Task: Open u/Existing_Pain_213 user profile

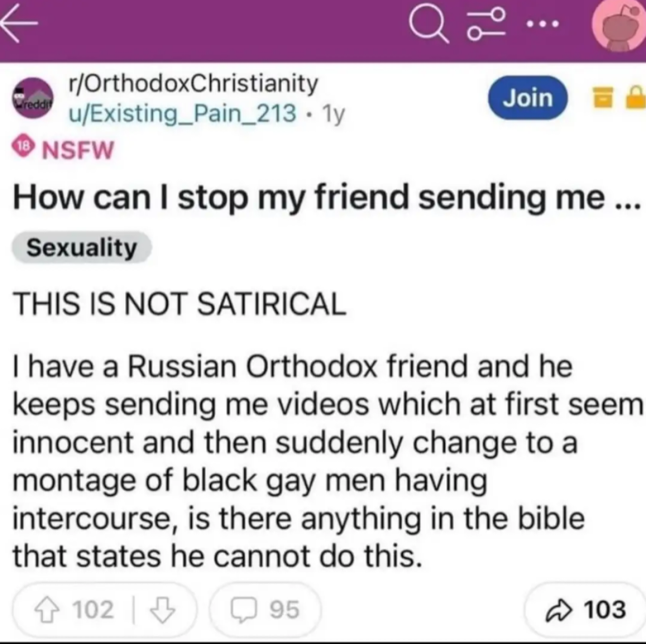Action: [182, 113]
